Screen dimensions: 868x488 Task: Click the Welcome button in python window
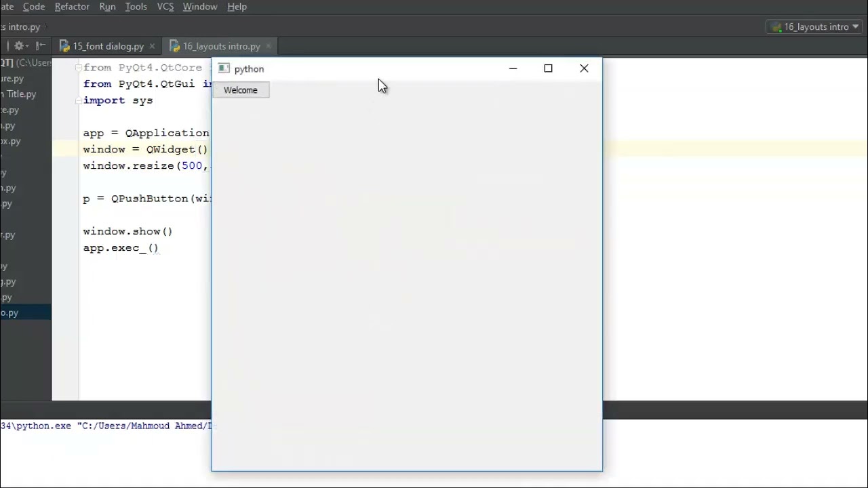pyautogui.click(x=241, y=90)
